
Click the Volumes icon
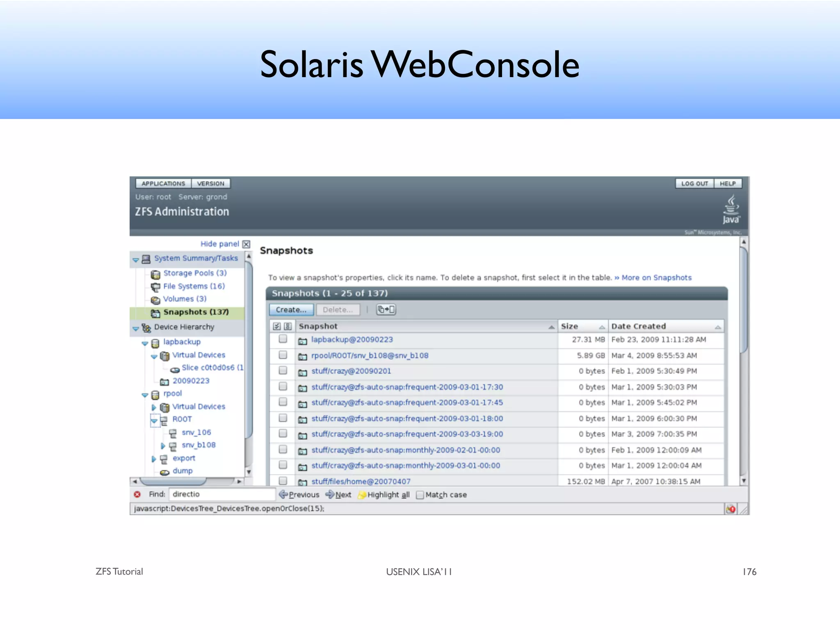click(155, 300)
